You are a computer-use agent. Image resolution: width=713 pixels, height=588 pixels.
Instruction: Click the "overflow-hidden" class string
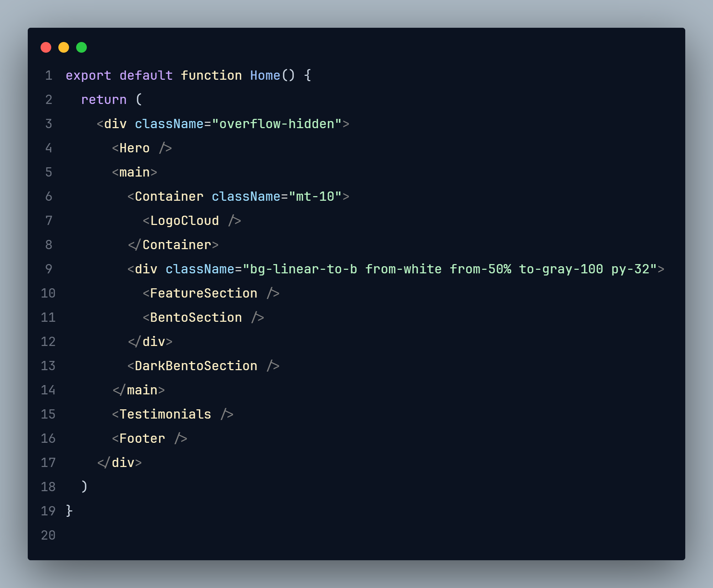pos(277,124)
